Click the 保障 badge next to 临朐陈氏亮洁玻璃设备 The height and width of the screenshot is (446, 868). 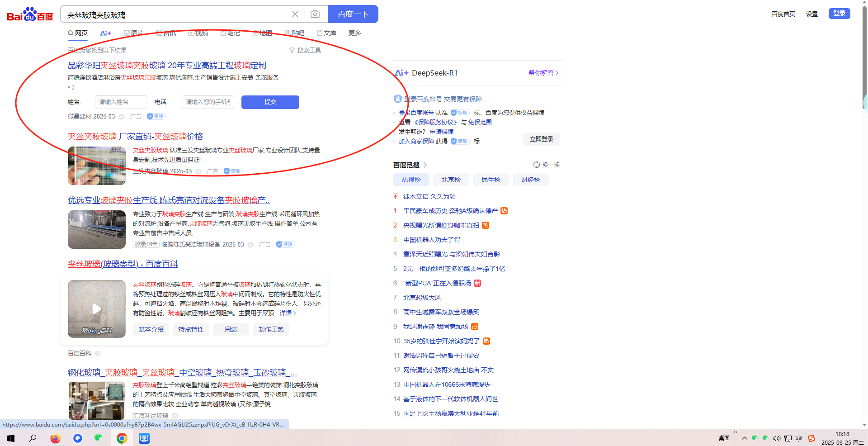click(x=285, y=244)
